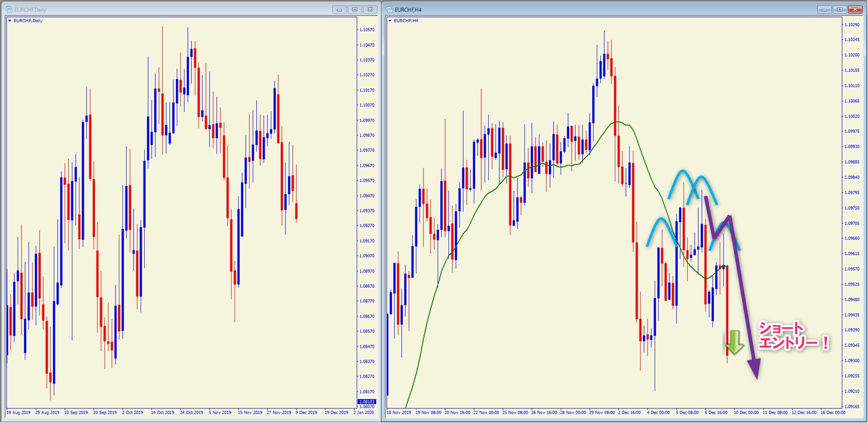868x423 pixels.
Task: Click price 1.08670 on the Daily scale
Action: [367, 317]
